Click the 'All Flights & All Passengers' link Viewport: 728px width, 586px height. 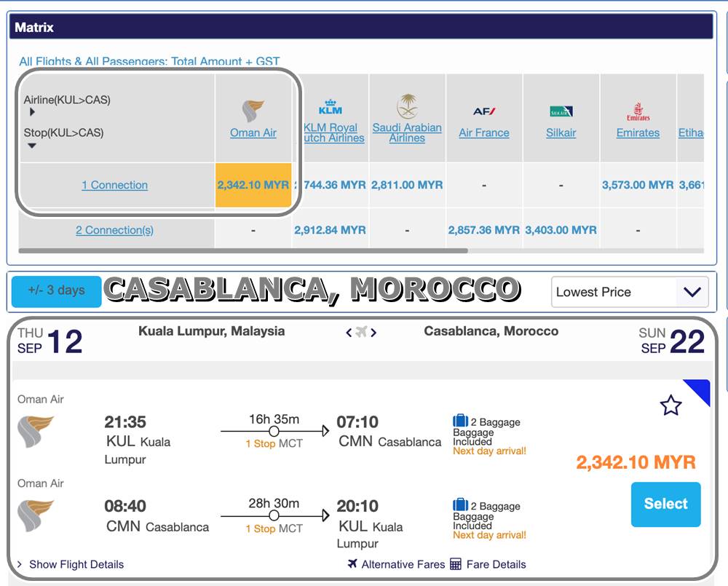pos(149,61)
